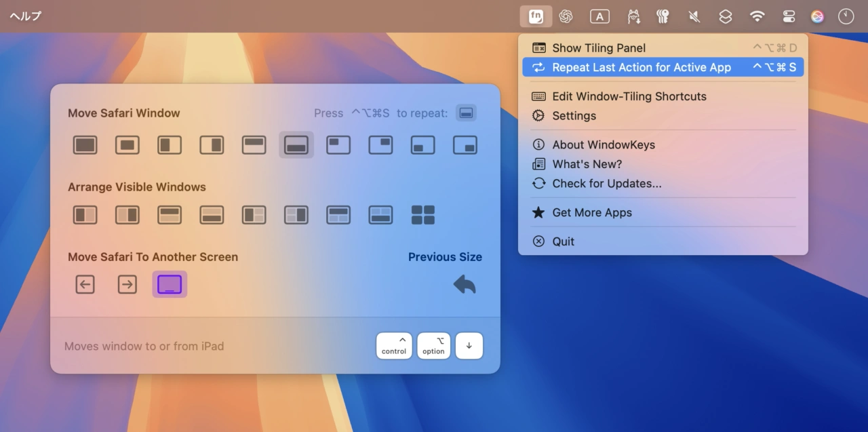Quit WindowKeys from the menu
This screenshot has width=868, height=432.
[x=563, y=241]
